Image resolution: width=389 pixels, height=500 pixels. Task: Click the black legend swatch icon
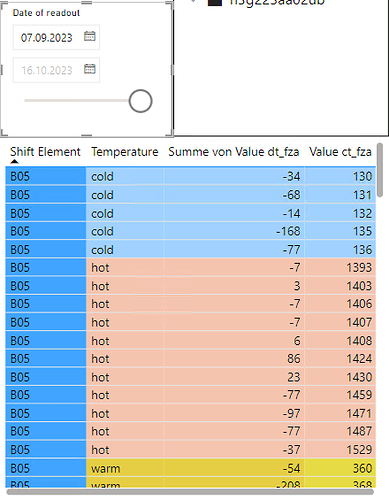[215, 3]
